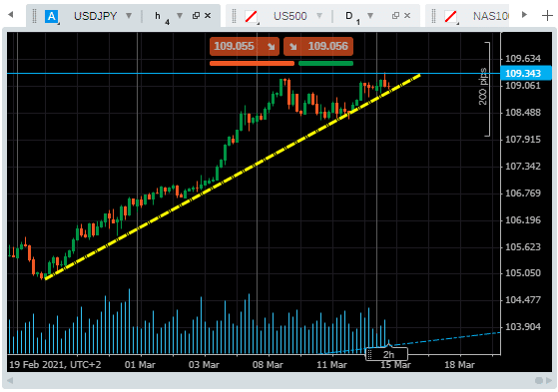Image resolution: width=558 pixels, height=392 pixels.
Task: Click the 105.050 price axis label
Action: pos(523,273)
